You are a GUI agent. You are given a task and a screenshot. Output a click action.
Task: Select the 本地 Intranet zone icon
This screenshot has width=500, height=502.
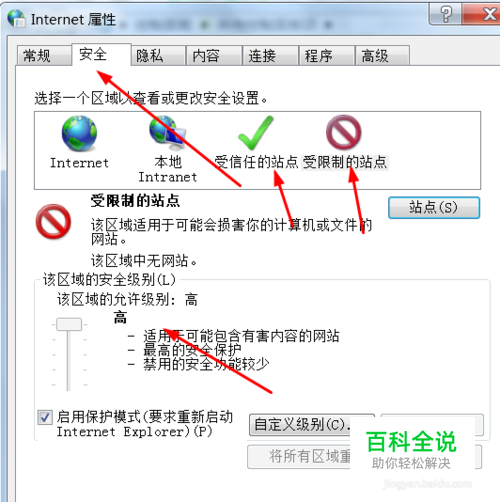pyautogui.click(x=167, y=133)
